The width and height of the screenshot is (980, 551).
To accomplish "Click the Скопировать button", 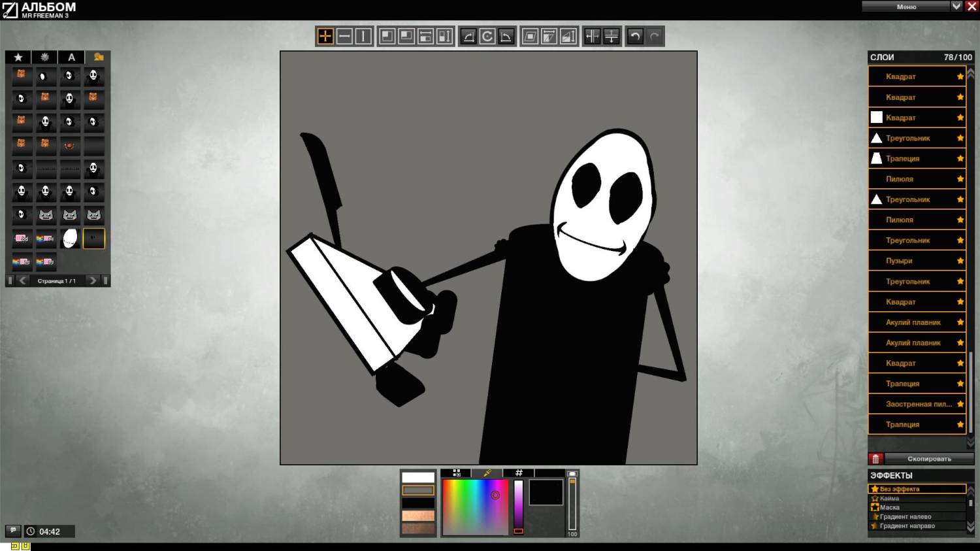I will [x=929, y=459].
